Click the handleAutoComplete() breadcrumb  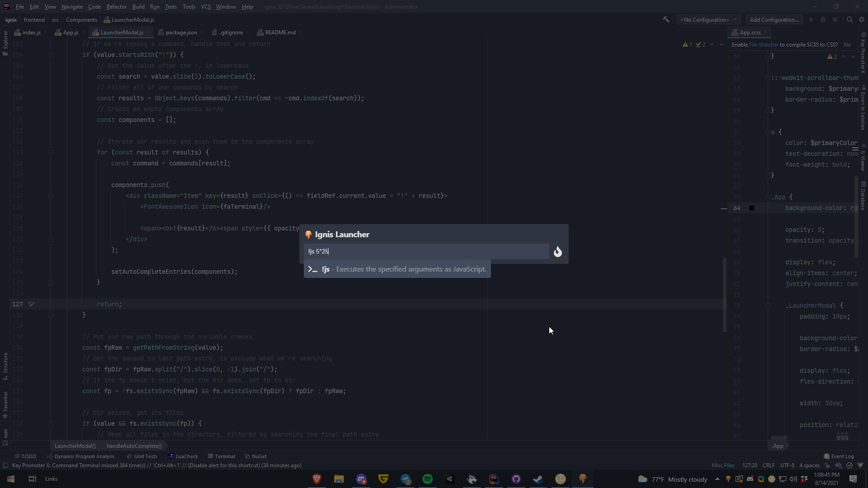coord(134,446)
